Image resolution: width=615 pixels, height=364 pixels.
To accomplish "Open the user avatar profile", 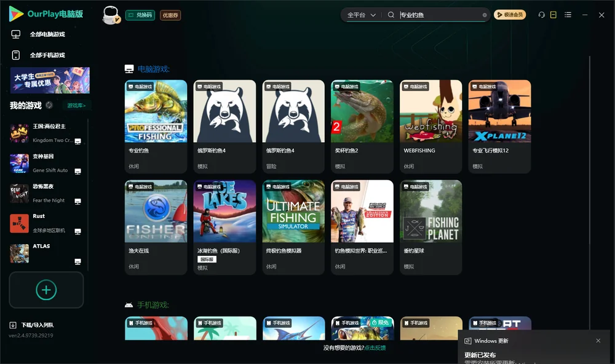I will coord(111,15).
